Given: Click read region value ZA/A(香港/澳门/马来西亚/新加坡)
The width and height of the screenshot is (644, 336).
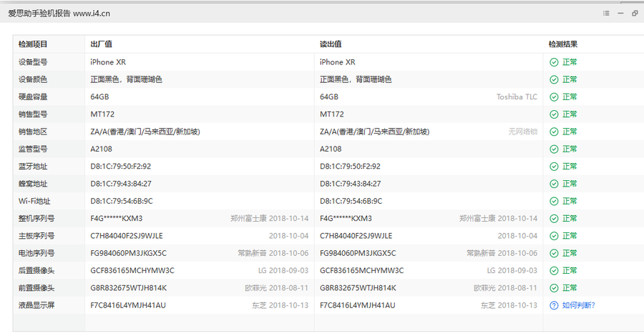Looking at the screenshot, I should [374, 132].
